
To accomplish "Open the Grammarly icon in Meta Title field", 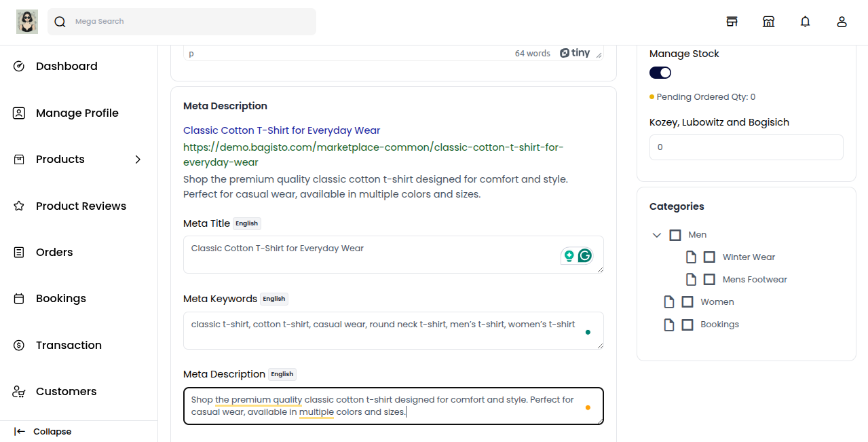I will point(584,256).
